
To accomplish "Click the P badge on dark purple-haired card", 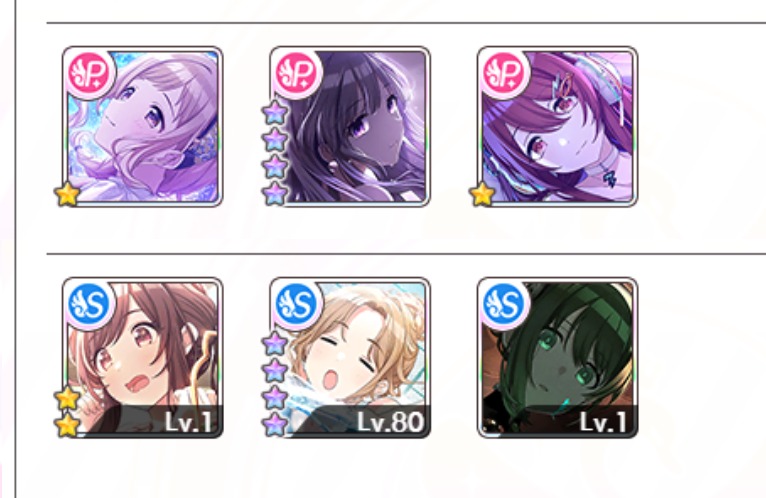I will pos(297,74).
